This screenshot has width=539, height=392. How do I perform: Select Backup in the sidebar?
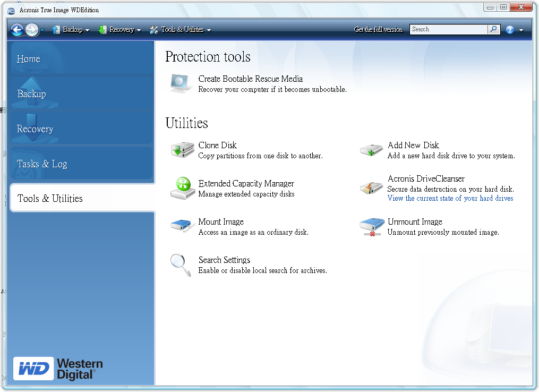click(x=81, y=94)
